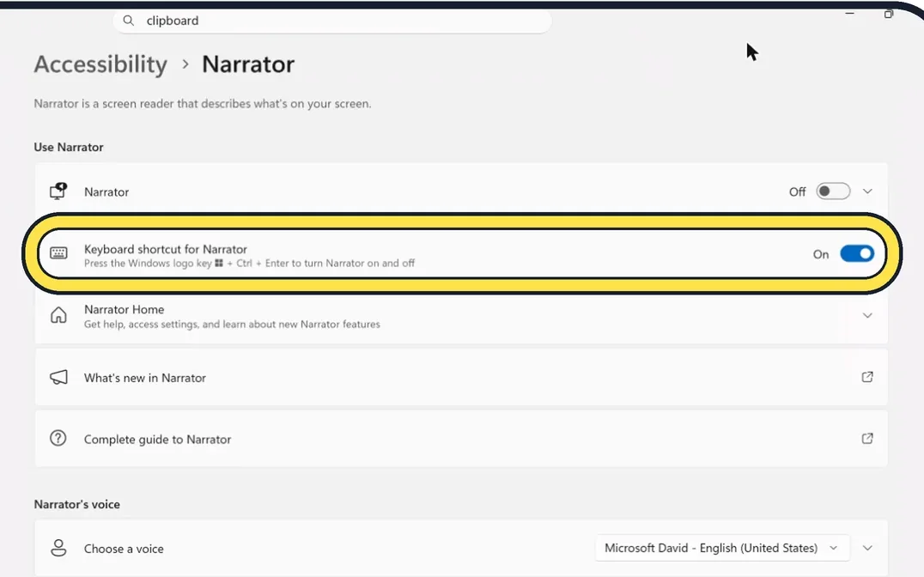The width and height of the screenshot is (924, 577).
Task: Click the person icon beside Choose a voice
Action: tap(58, 548)
